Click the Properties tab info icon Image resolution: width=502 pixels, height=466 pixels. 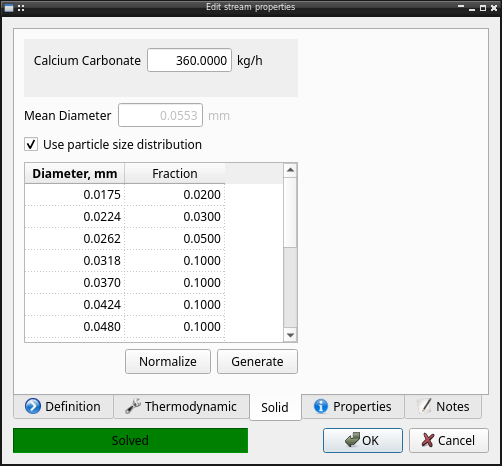321,406
